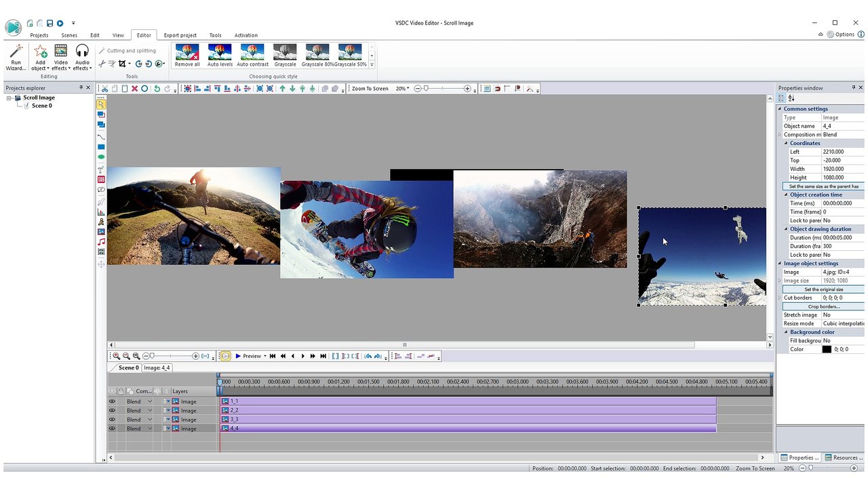The image size is (868, 488).
Task: Click Set the original size button
Action: point(824,289)
